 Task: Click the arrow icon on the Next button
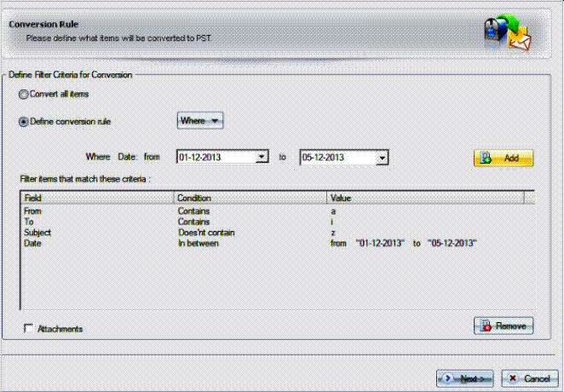pyautogui.click(x=448, y=378)
